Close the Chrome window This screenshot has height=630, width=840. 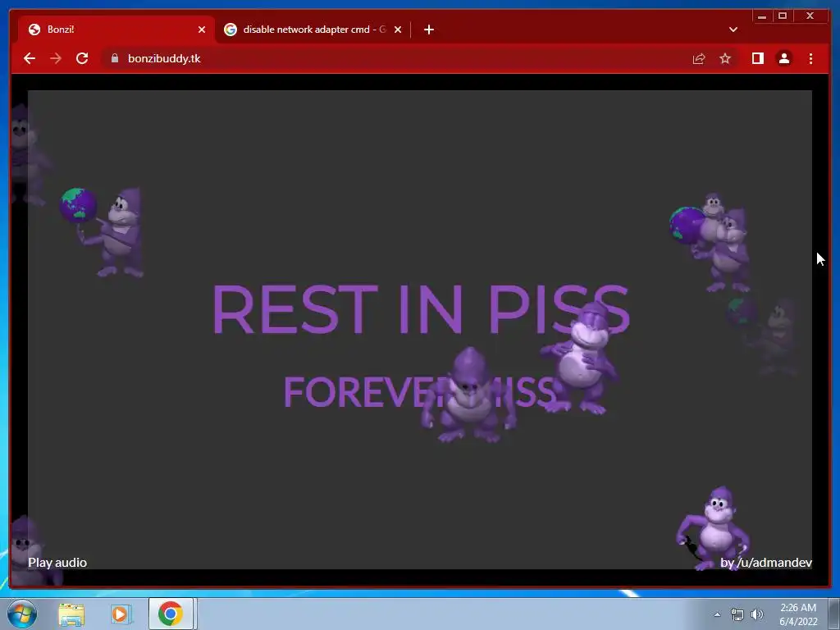(810, 16)
